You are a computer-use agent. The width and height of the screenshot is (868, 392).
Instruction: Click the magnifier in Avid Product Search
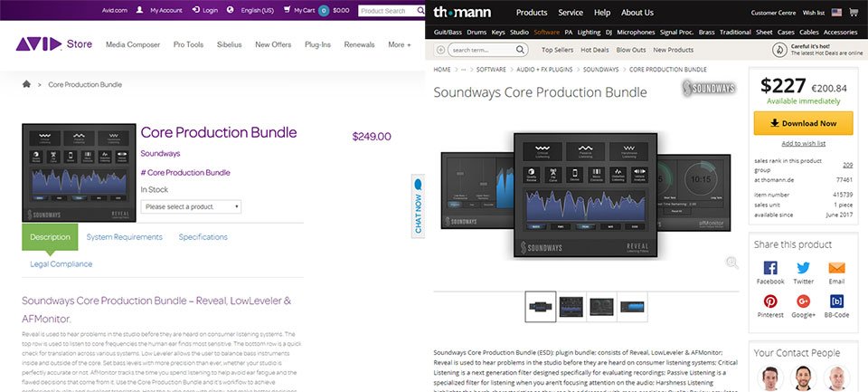click(420, 11)
